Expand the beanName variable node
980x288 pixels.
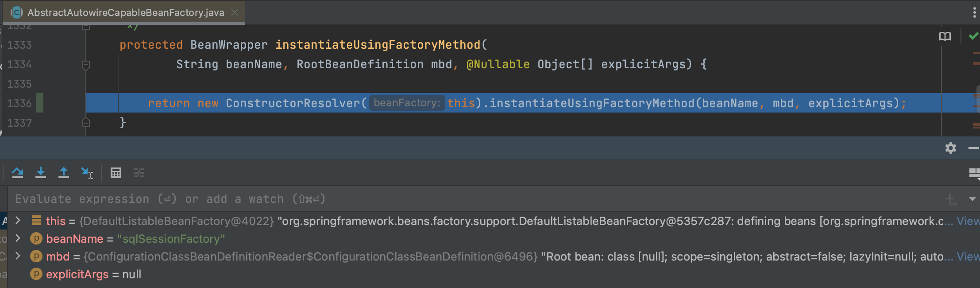(18, 238)
